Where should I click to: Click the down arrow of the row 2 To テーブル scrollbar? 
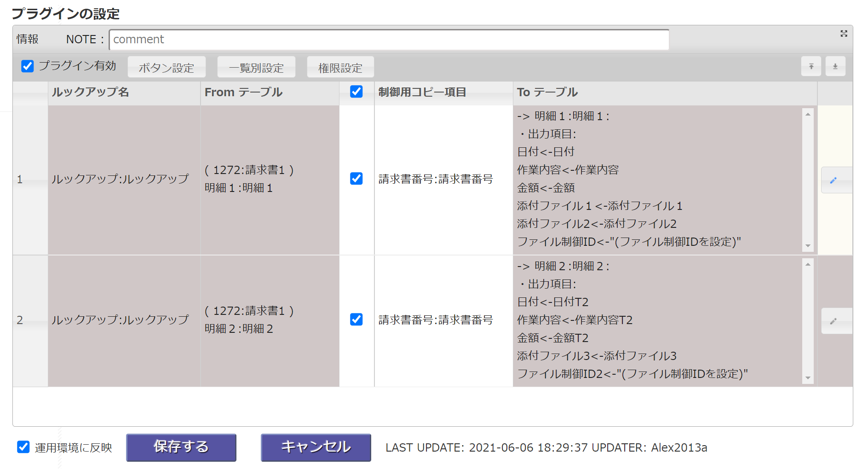(x=808, y=378)
